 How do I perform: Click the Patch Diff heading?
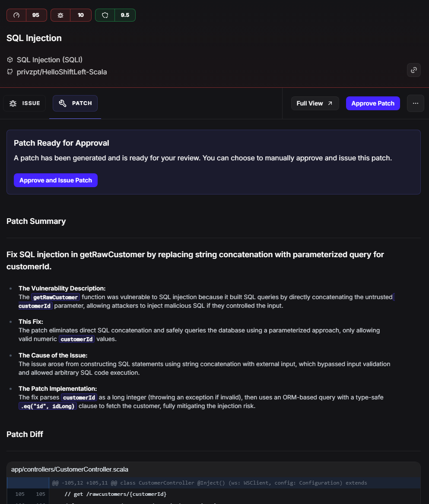[25, 434]
